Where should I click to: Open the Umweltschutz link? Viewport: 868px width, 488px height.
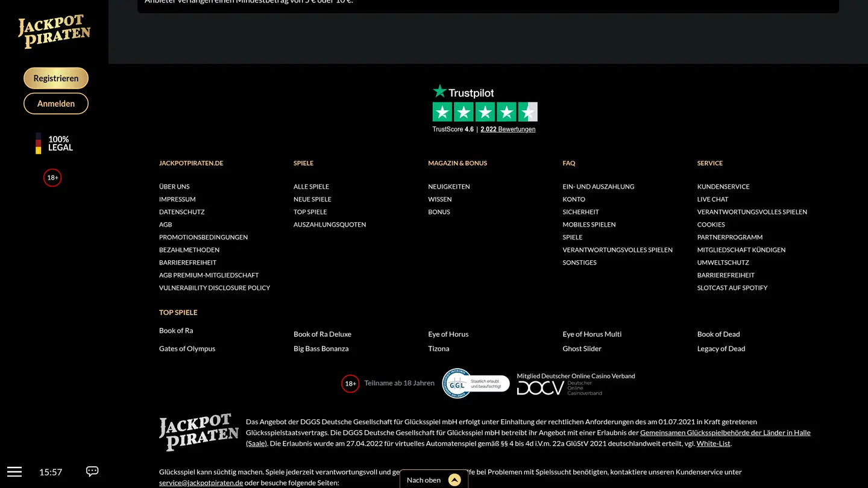pyautogui.click(x=723, y=263)
